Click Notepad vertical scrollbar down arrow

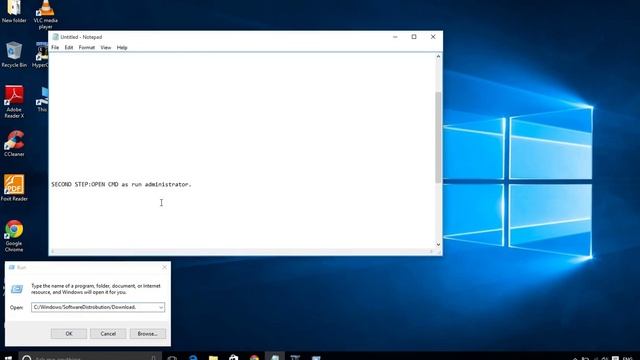pos(438,244)
